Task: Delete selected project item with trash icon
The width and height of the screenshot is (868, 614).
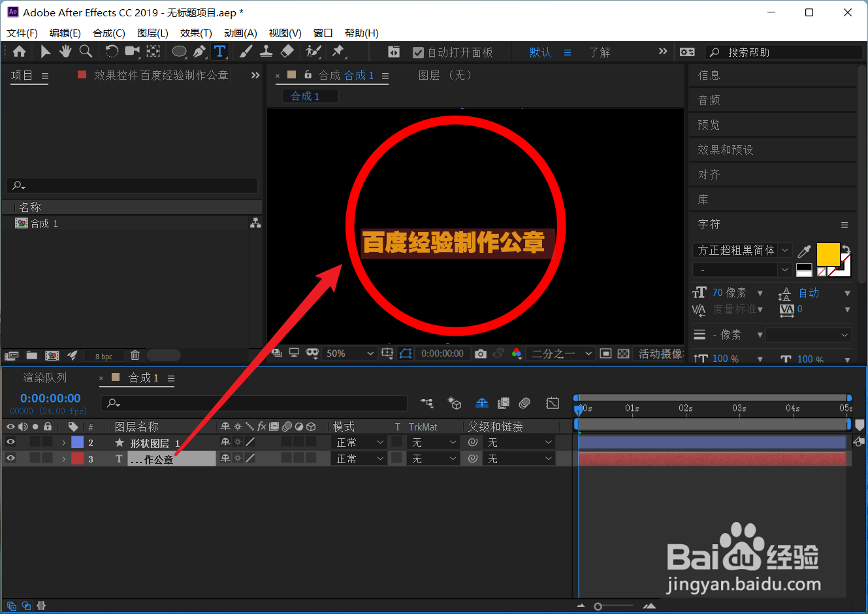Action: tap(135, 355)
